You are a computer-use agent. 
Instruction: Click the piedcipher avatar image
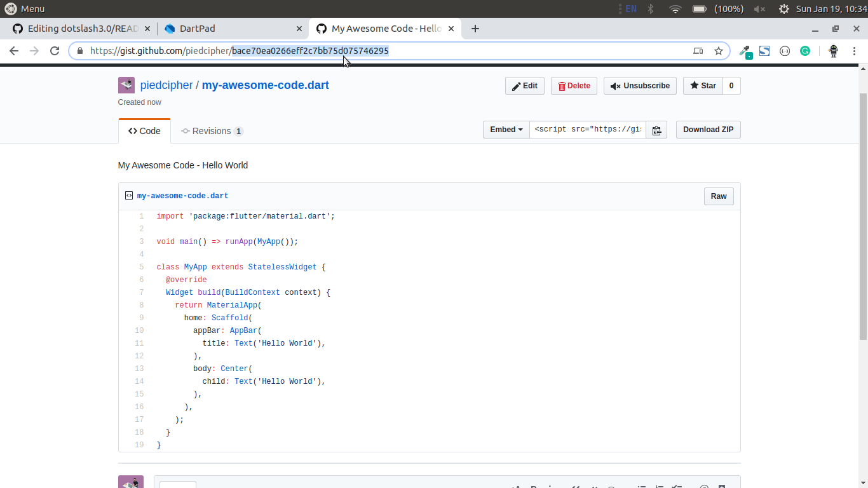(x=126, y=85)
